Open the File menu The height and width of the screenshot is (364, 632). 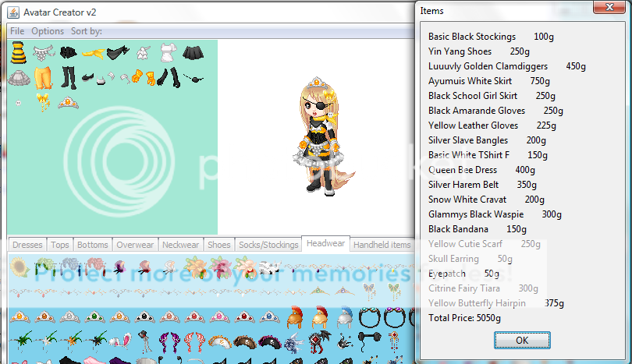coord(17,31)
